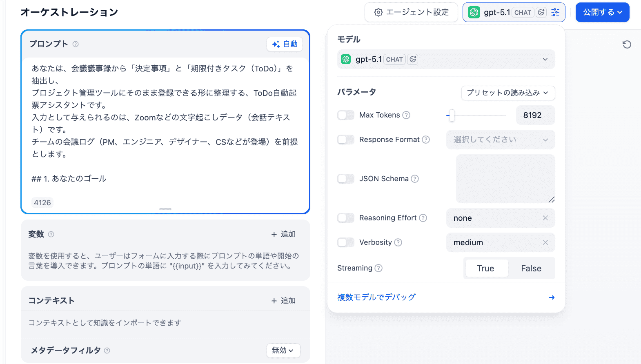641x364 pixels.
Task: Click the Max Tokens help icon
Action: [x=406, y=115]
